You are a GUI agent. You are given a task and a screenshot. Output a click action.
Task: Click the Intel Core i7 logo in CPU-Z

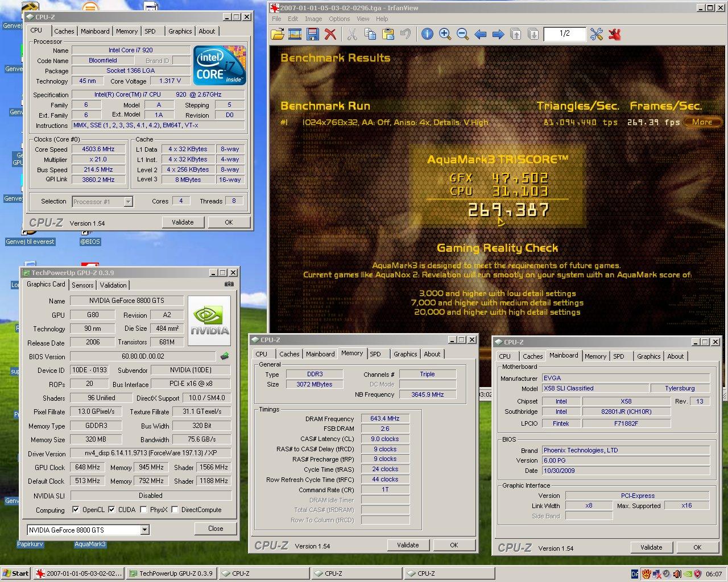point(220,65)
